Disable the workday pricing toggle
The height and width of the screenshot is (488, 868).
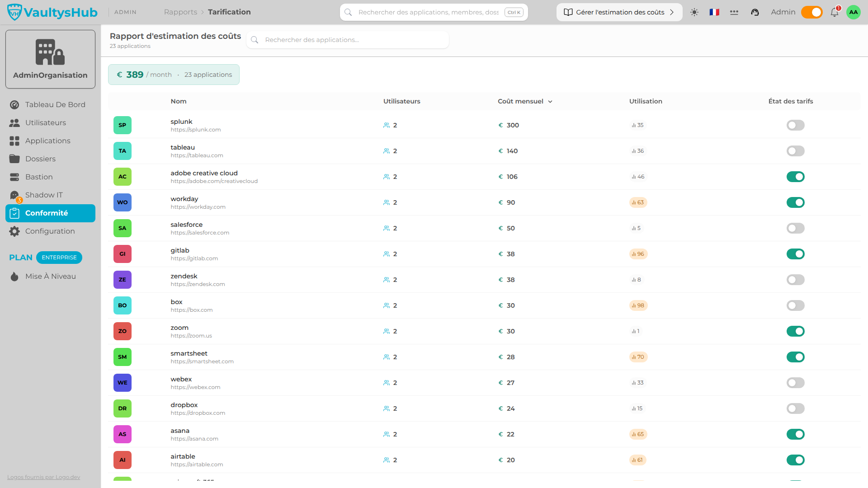(x=795, y=202)
